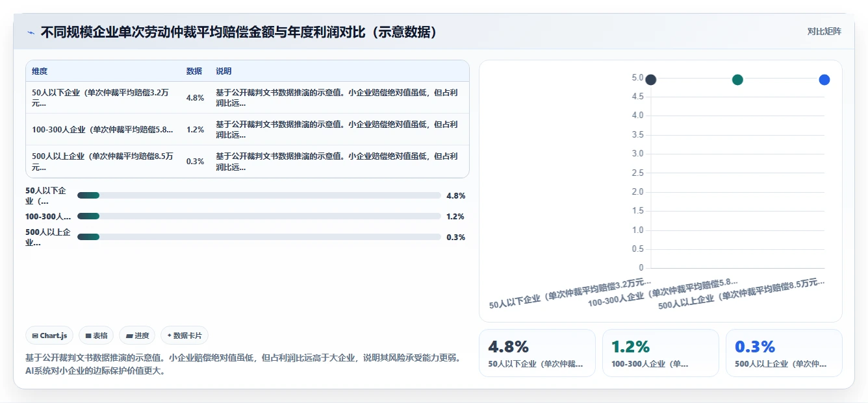The height and width of the screenshot is (403, 868).
Task: Click the dark chart point for 50人以下企业
Action: [650, 79]
